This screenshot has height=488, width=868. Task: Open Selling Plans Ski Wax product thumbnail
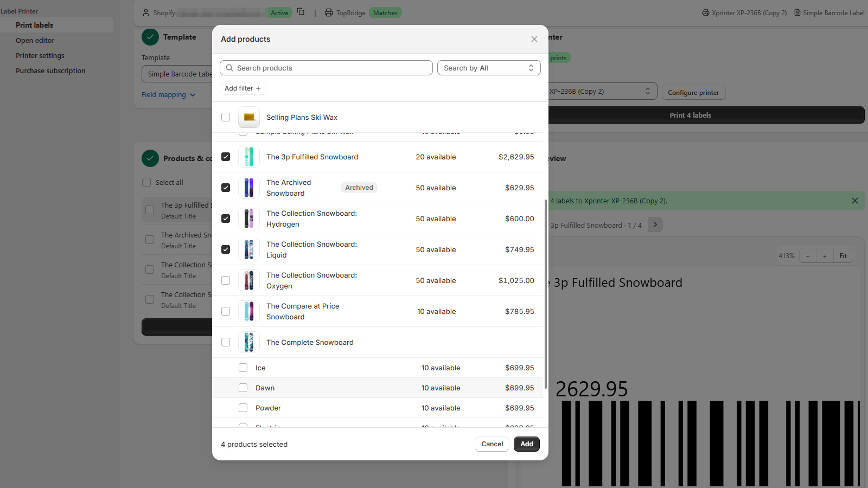coord(249,117)
